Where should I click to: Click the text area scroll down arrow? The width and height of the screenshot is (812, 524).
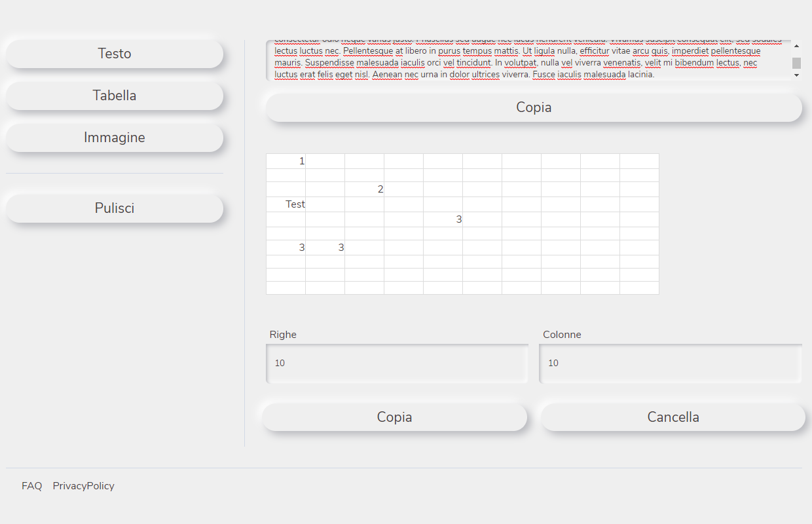point(796,75)
